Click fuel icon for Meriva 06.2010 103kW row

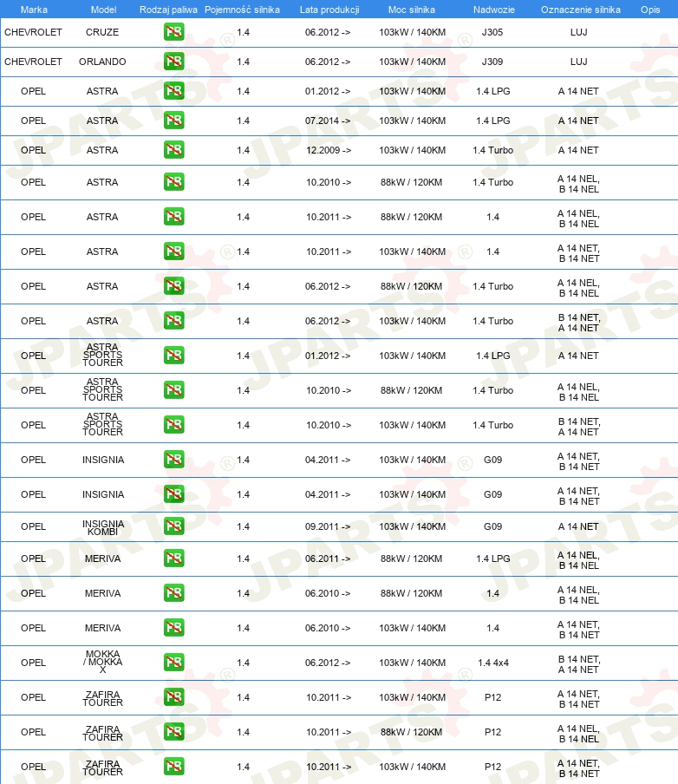[174, 628]
